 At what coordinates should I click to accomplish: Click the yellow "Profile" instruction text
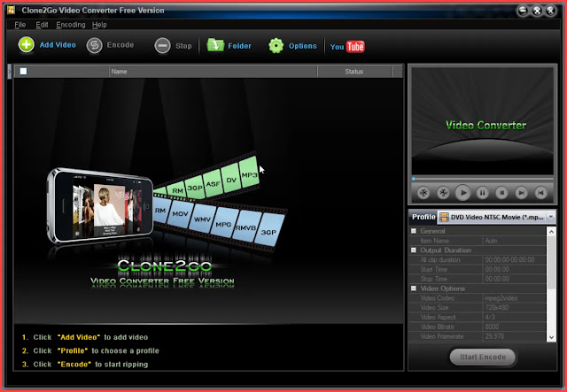pyautogui.click(x=73, y=350)
